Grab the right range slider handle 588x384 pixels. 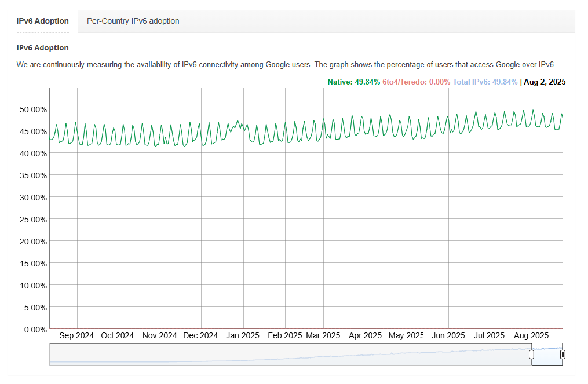(563, 354)
